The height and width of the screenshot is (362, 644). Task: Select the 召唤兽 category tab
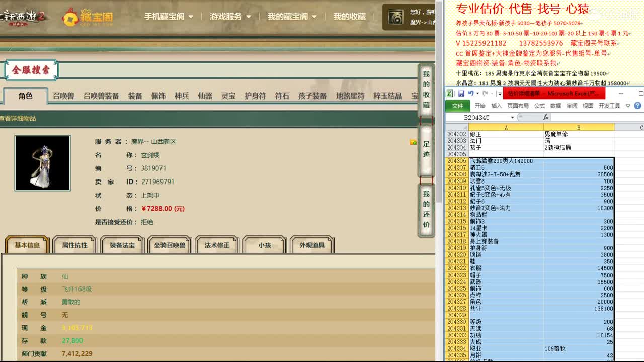click(63, 96)
